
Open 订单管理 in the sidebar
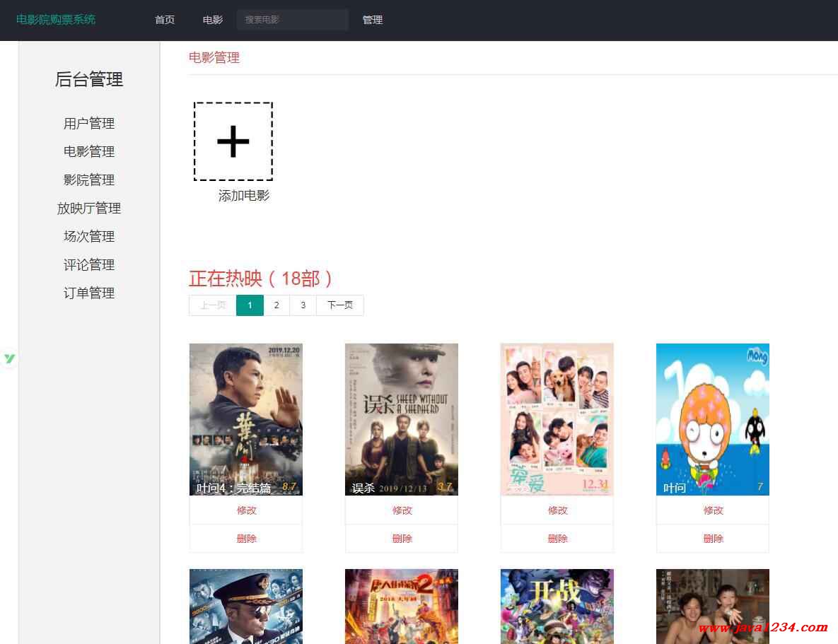coord(88,293)
